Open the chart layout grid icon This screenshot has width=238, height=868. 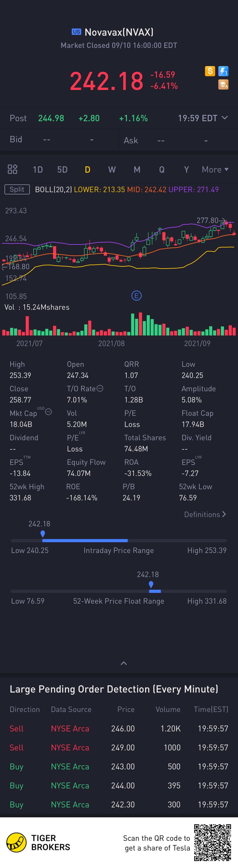tap(12, 169)
